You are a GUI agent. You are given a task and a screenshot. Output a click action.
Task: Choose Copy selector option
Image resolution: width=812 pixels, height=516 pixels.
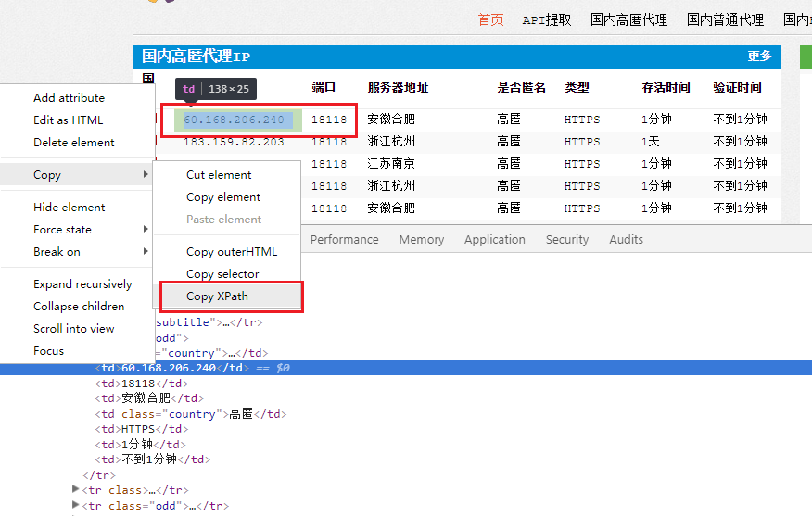coord(222,274)
